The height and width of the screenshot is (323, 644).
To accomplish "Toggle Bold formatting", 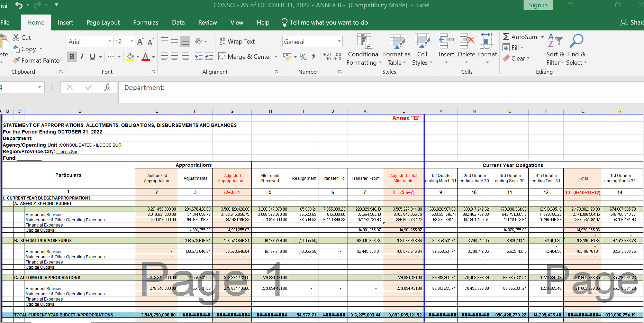I will pyautogui.click(x=72, y=56).
